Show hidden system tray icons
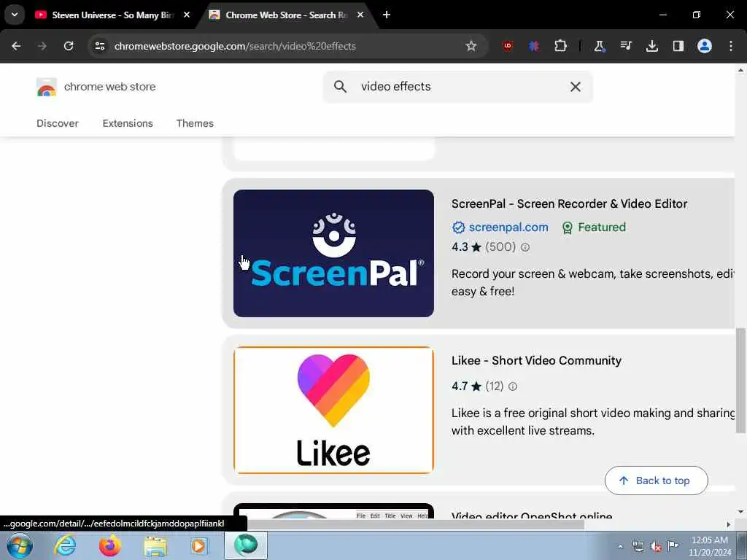 click(x=620, y=546)
